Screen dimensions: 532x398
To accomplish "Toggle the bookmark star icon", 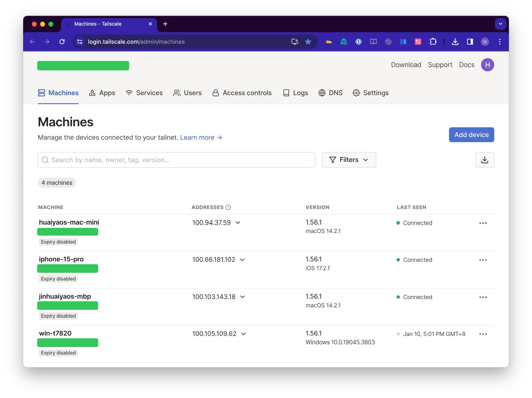I will 308,42.
